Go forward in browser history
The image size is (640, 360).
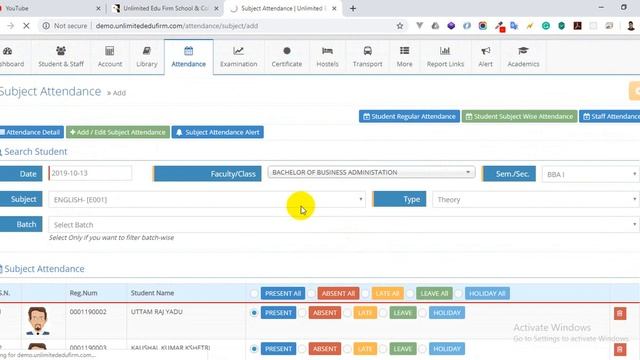coord(11,26)
